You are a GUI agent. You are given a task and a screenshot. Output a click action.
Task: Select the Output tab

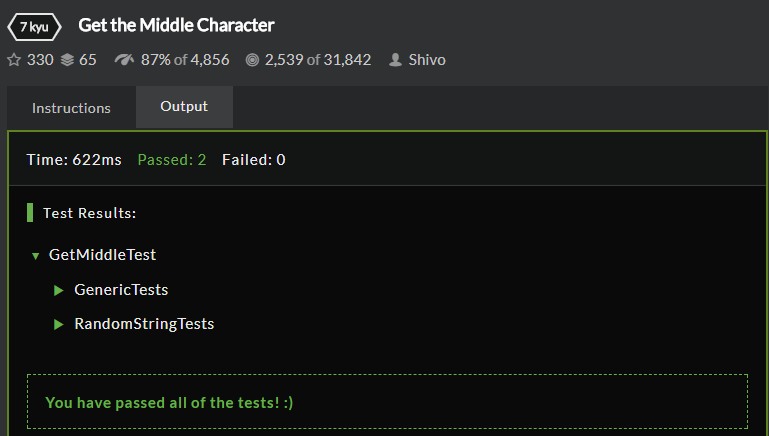[x=184, y=107]
